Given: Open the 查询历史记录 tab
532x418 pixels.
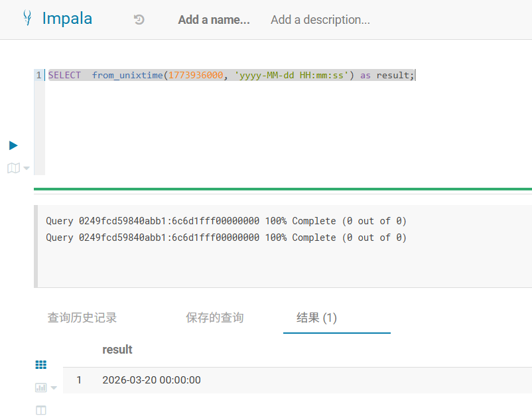Looking at the screenshot, I should (x=82, y=318).
